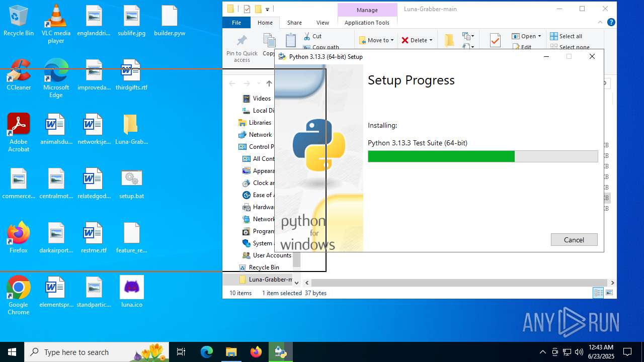Select the Luna-Grab... folder on desktop
Screen dimensions: 644x362
(x=131, y=129)
